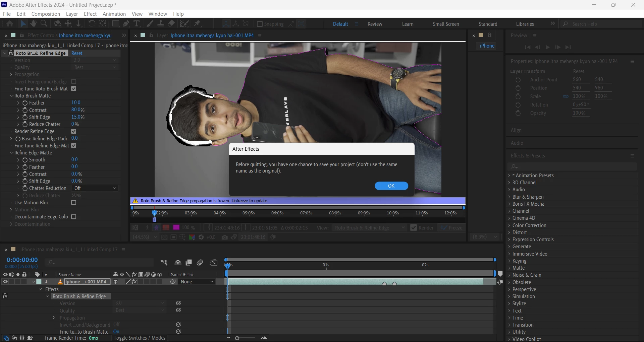Click the layer label color swatch
Screen dimensions: 644x342
point(39,282)
